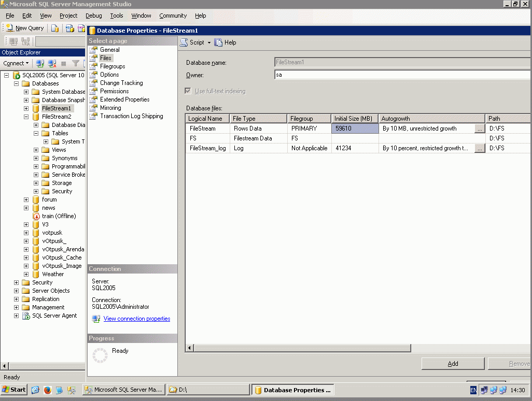Click the MDX query toolbar icon
Screen dimensions: 532x401
pos(70,28)
